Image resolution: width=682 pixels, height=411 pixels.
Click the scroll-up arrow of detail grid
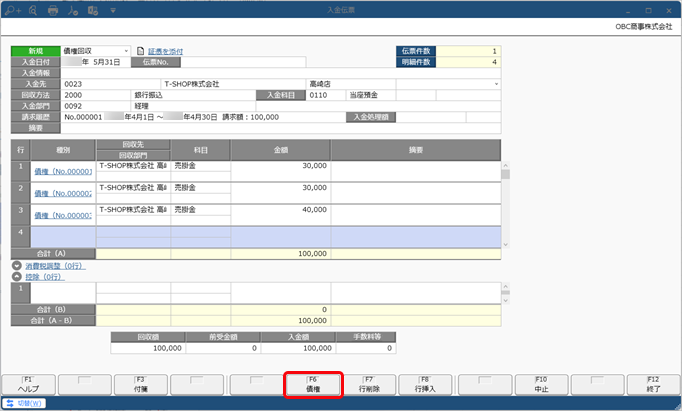coord(505,165)
